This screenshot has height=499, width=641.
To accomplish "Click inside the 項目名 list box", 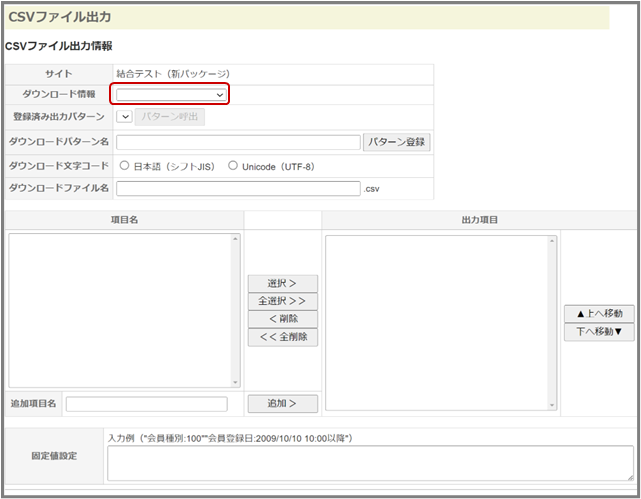I will coord(120,310).
